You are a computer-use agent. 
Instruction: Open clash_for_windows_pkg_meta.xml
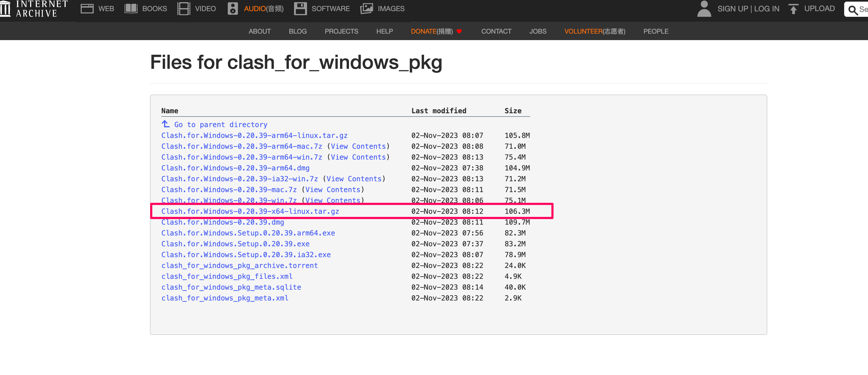[225, 298]
